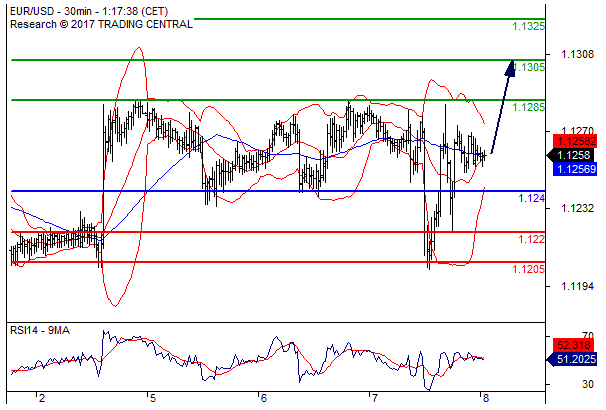Click the green 1.1305 resistance label
Screen dimensions: 606x410
click(530, 67)
